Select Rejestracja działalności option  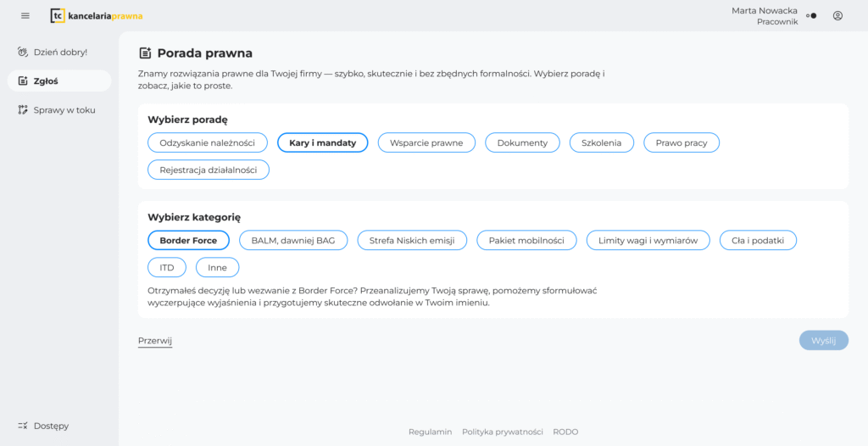pos(208,170)
